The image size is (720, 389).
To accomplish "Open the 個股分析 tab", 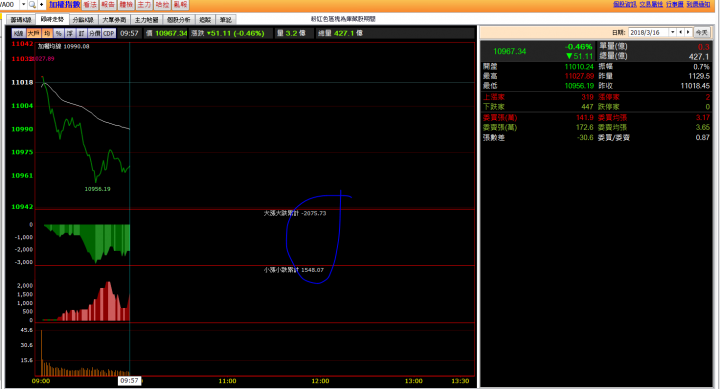I will click(x=179, y=20).
